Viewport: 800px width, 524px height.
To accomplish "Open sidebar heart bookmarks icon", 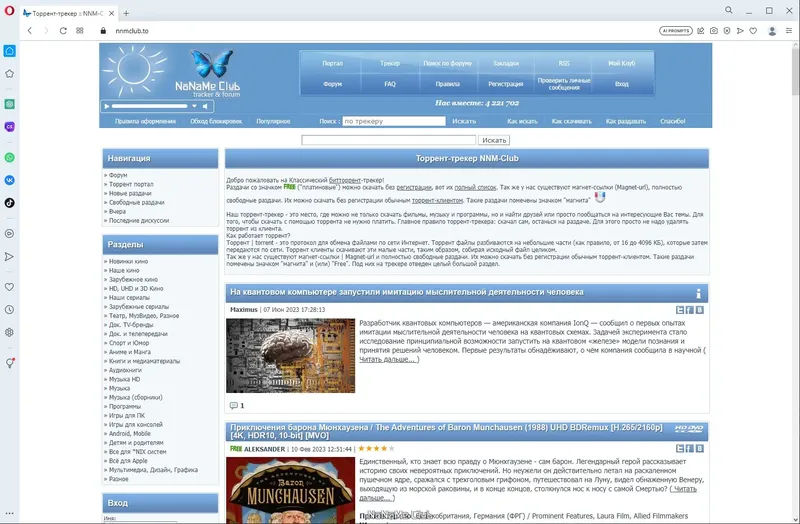I will [x=9, y=287].
